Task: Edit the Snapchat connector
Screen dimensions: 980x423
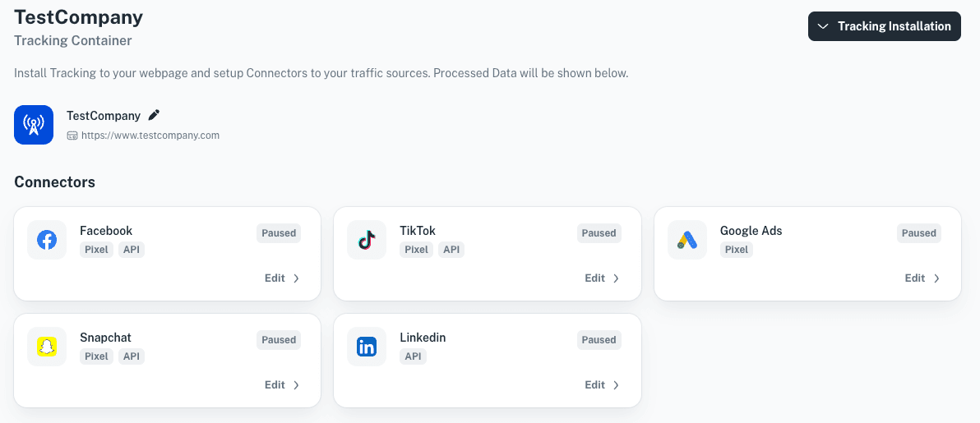Action: coord(282,385)
